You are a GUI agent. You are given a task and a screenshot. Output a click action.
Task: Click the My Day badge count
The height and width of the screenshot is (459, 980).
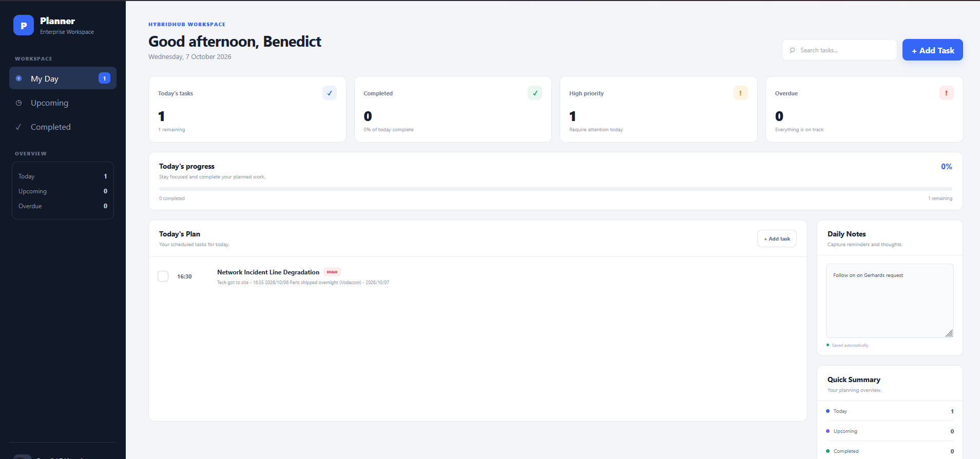point(104,78)
